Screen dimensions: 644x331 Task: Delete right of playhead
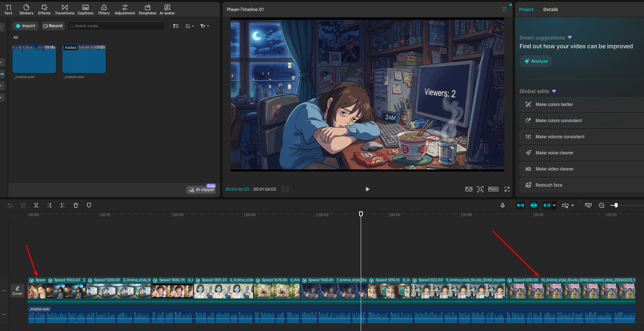[63, 205]
